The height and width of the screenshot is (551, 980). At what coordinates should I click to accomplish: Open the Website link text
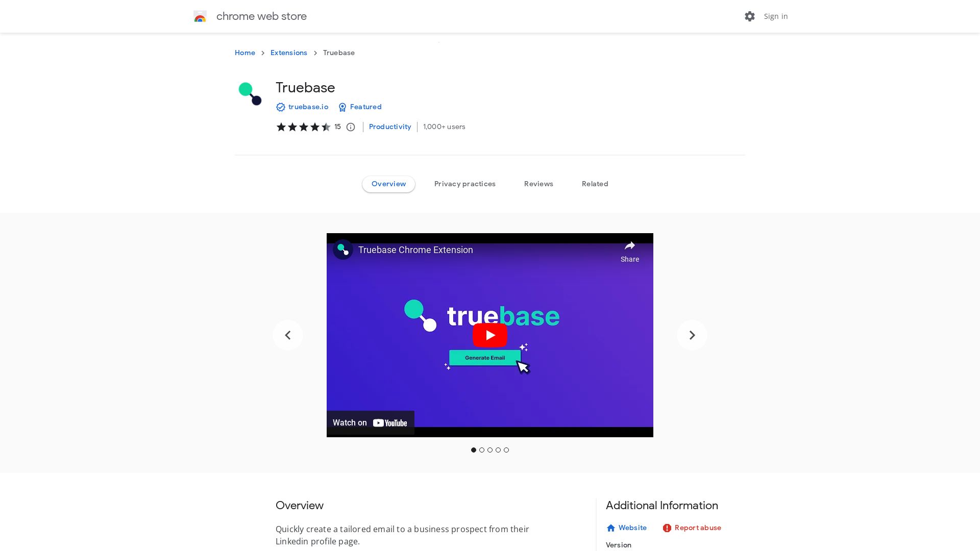[632, 528]
